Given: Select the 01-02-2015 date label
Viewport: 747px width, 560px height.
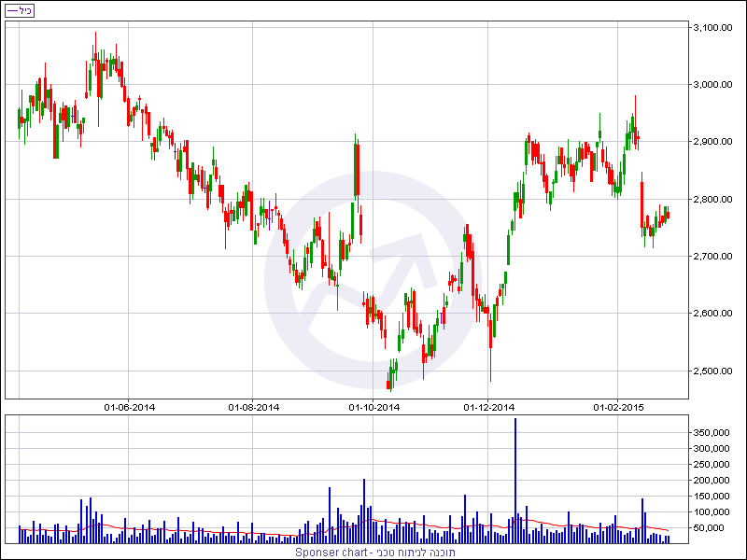Looking at the screenshot, I should (x=619, y=407).
